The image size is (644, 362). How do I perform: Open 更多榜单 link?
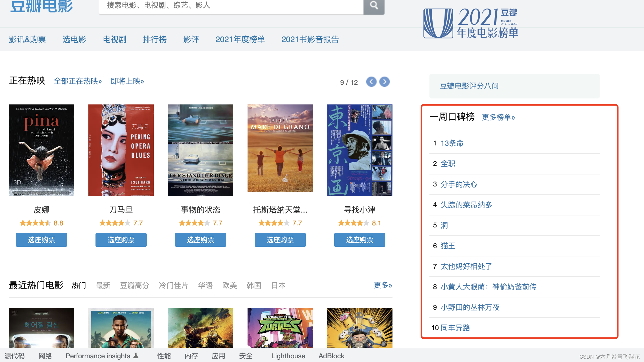click(498, 117)
